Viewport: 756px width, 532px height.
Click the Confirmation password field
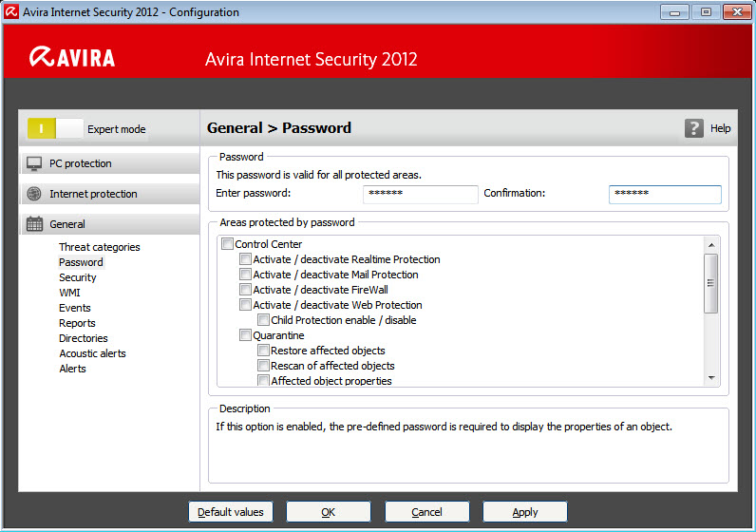pyautogui.click(x=665, y=194)
